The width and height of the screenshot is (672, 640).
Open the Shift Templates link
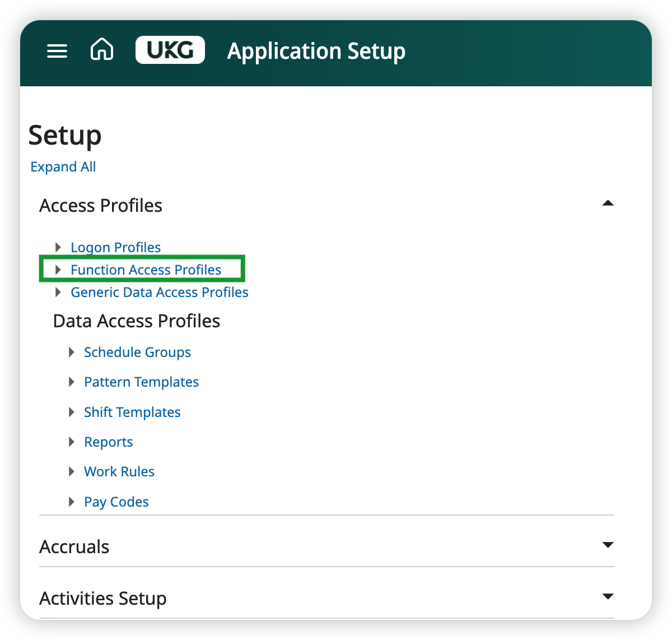point(132,412)
